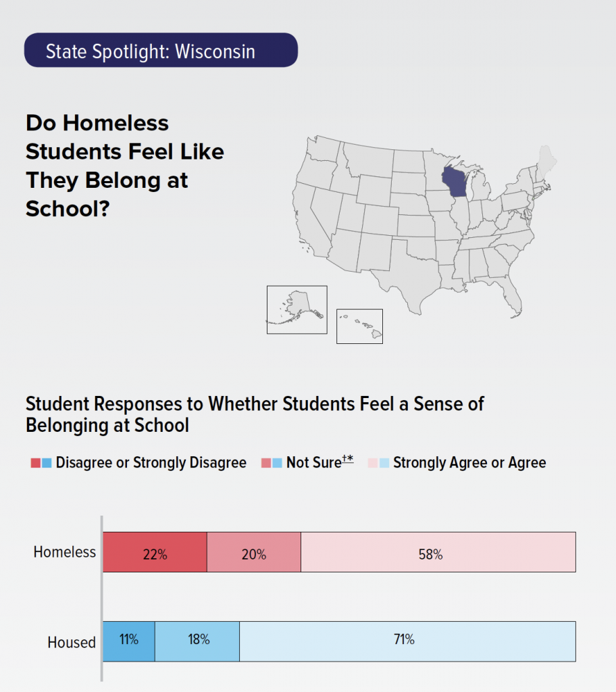
Task: Select the Homeless 20% Not Sure segment
Action: 254,552
